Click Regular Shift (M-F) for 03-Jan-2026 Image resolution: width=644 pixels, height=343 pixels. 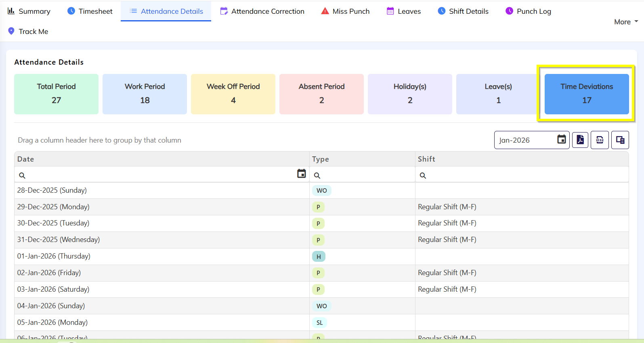(x=447, y=289)
